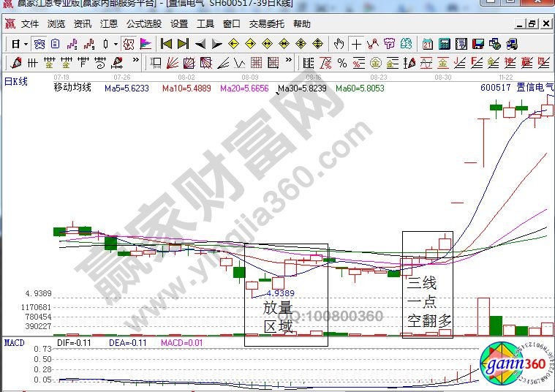
Task: Open candlestick style dropdown arrow
Action: [x=116, y=44]
